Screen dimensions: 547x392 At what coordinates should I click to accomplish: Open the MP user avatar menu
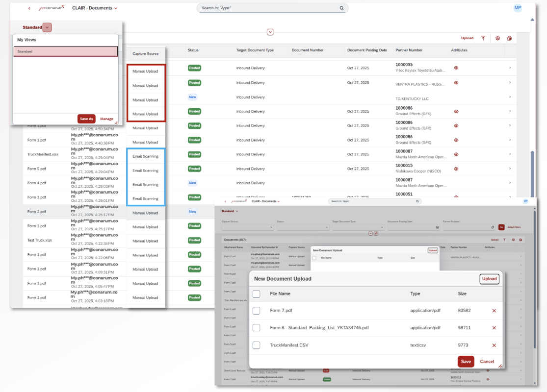518,8
